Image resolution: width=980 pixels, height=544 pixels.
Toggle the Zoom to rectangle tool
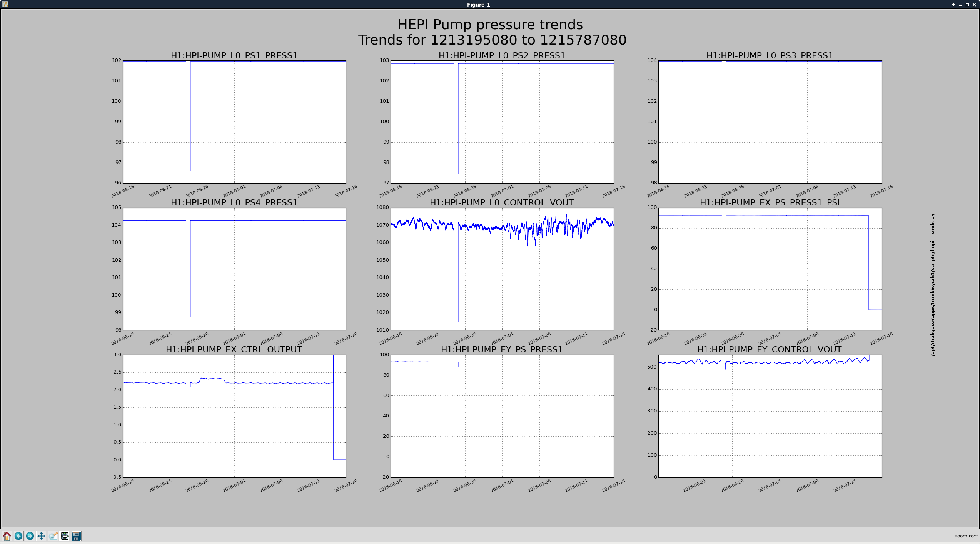(x=53, y=536)
